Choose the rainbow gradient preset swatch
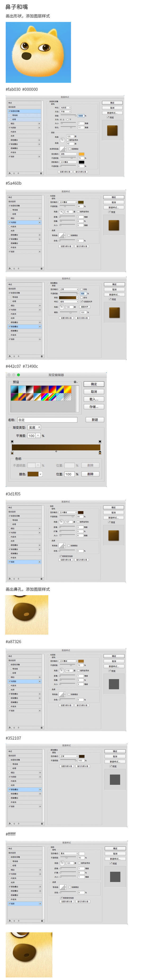 tap(45, 397)
